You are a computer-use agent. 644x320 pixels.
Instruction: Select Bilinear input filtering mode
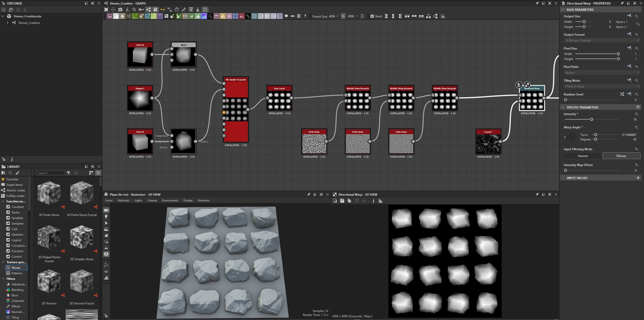[621, 156]
